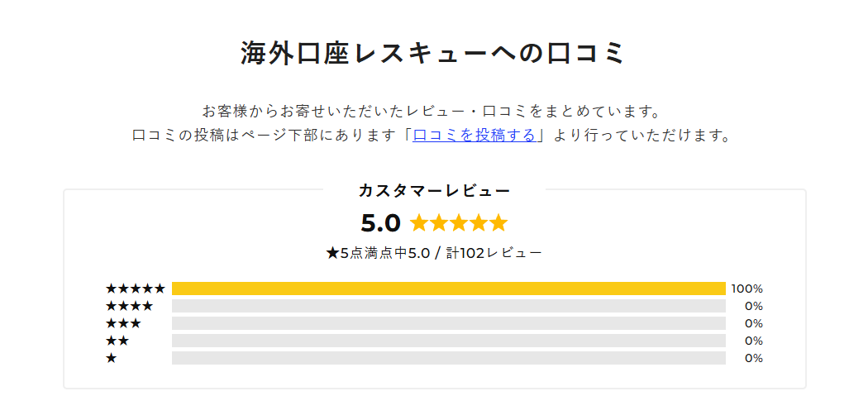Open the 口コミを投稿する link
This screenshot has width=868, height=415.
tap(475, 136)
